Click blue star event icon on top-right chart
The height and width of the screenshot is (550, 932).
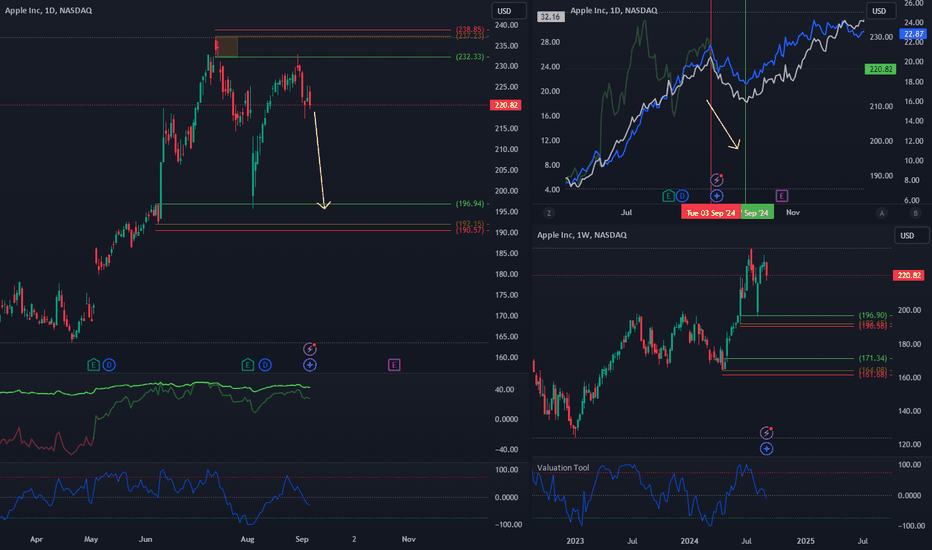coord(717,196)
